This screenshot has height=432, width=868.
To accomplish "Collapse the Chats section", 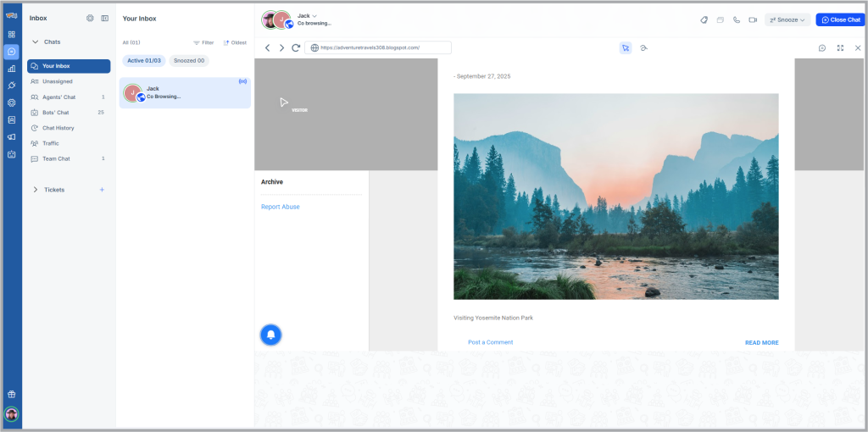I will (35, 42).
